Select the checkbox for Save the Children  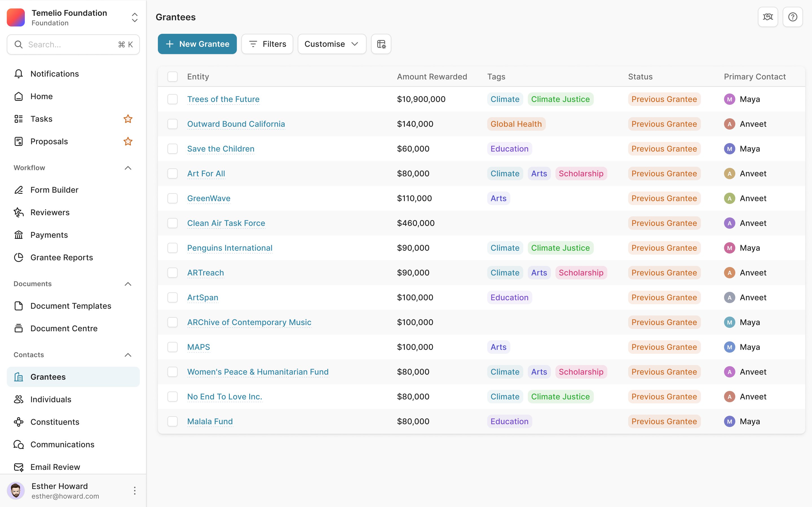[x=173, y=149]
